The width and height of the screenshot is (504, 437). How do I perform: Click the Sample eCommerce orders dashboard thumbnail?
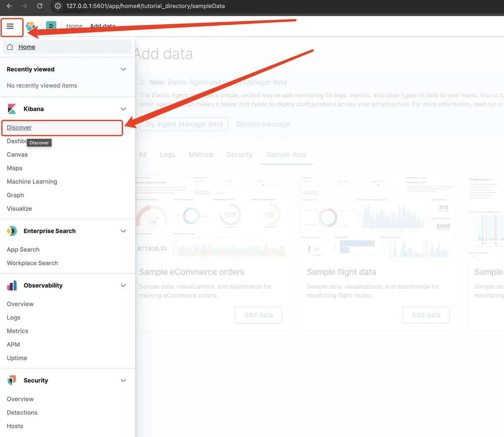pyautogui.click(x=212, y=217)
